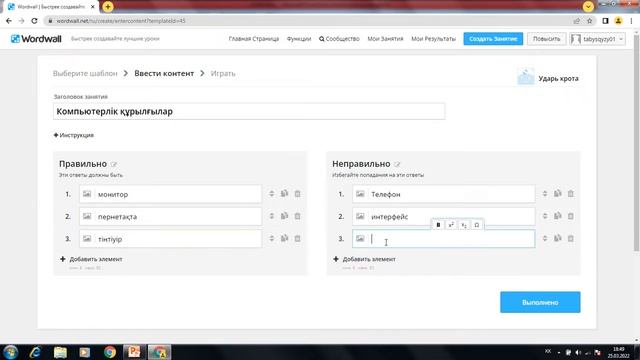Add image to 'Телефон' answer

(360, 194)
